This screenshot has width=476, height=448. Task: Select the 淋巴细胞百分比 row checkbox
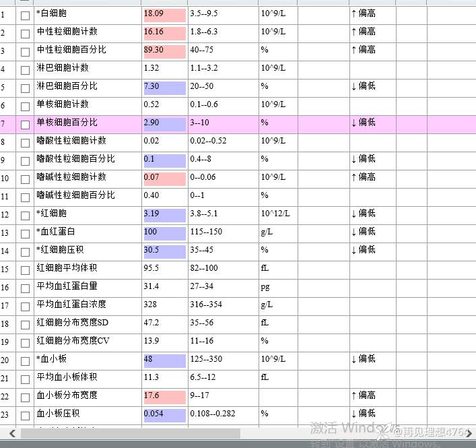pos(25,88)
